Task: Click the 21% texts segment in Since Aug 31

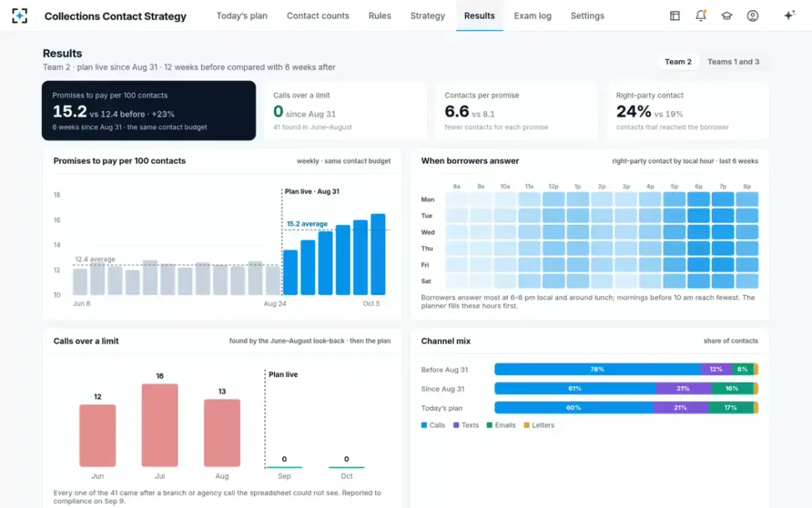Action: click(x=683, y=389)
